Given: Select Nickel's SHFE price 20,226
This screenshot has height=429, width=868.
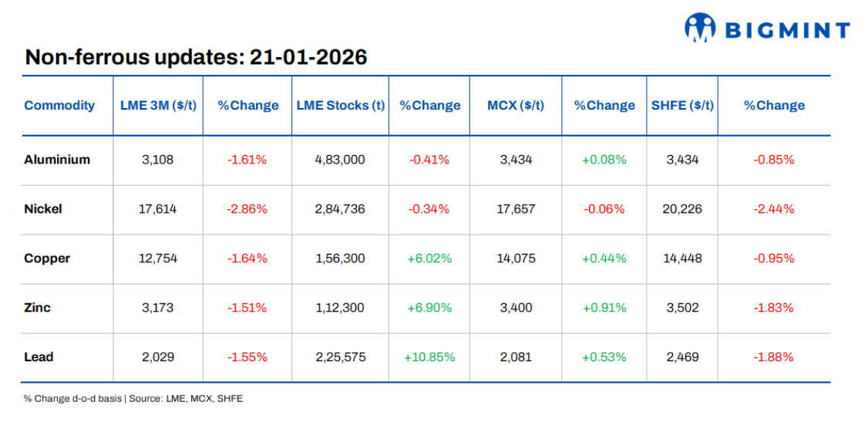Looking at the screenshot, I should pyautogui.click(x=682, y=209).
